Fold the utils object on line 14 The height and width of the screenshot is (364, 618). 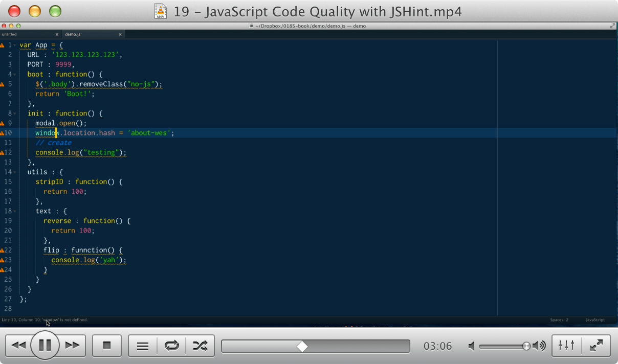pos(15,172)
